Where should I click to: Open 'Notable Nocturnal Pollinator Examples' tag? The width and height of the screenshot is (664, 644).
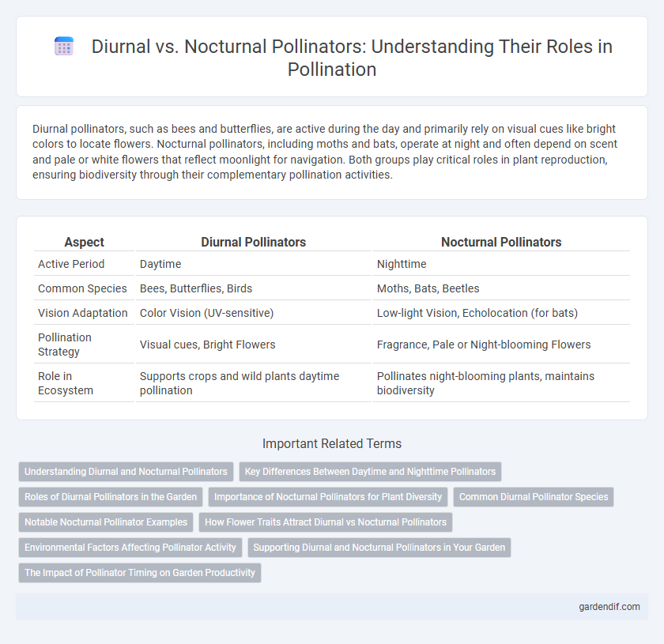[x=106, y=522]
